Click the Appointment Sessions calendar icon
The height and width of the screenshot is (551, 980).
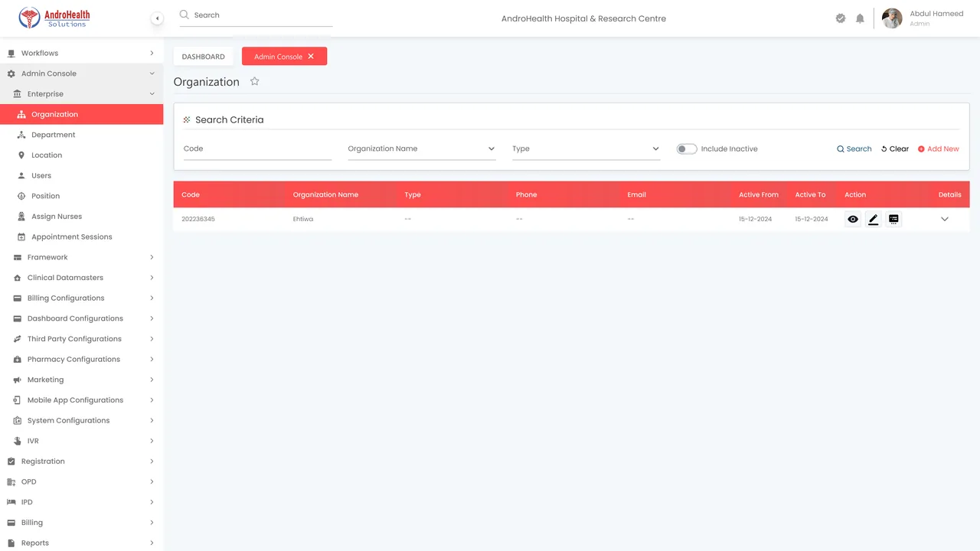tap(21, 237)
